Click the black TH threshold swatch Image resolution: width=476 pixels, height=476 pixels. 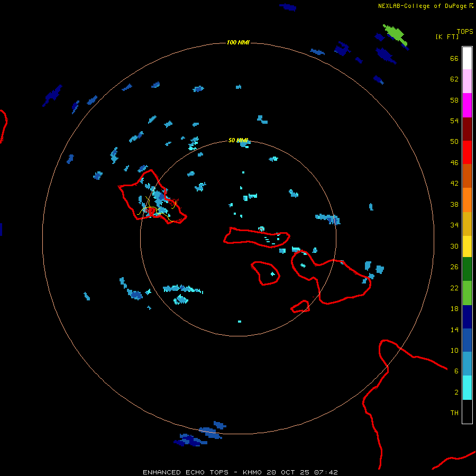(467, 411)
